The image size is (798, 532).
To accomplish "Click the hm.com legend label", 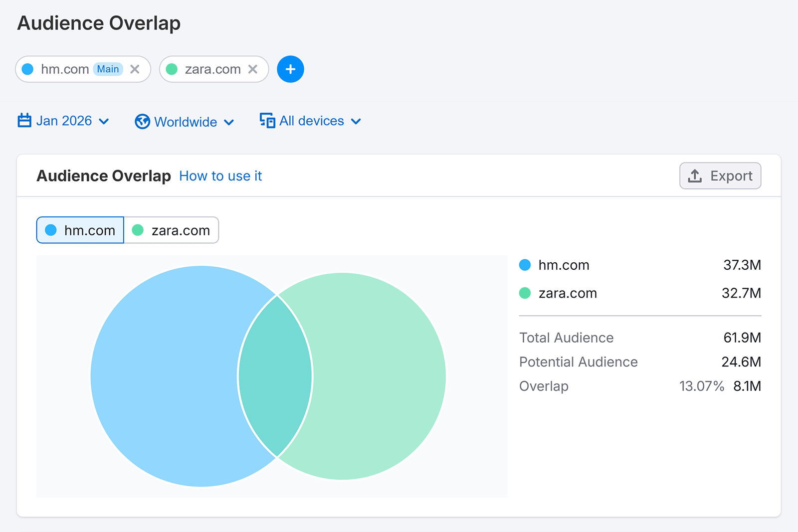I will point(564,265).
